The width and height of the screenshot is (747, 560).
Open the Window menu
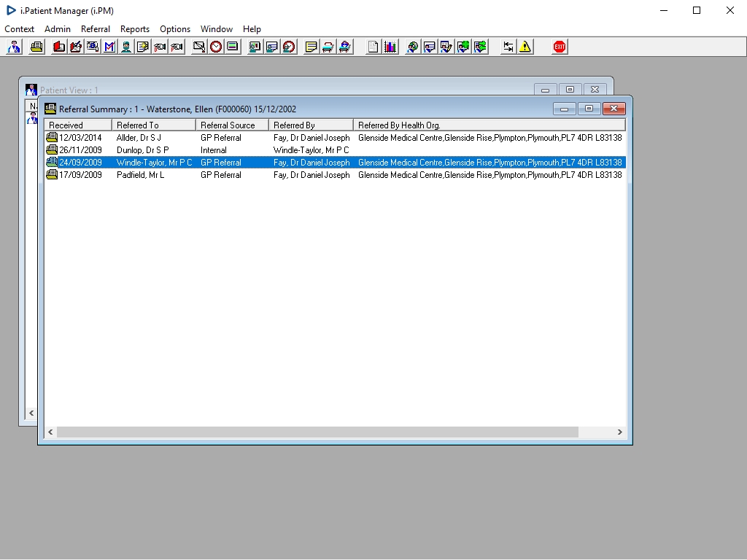[216, 29]
